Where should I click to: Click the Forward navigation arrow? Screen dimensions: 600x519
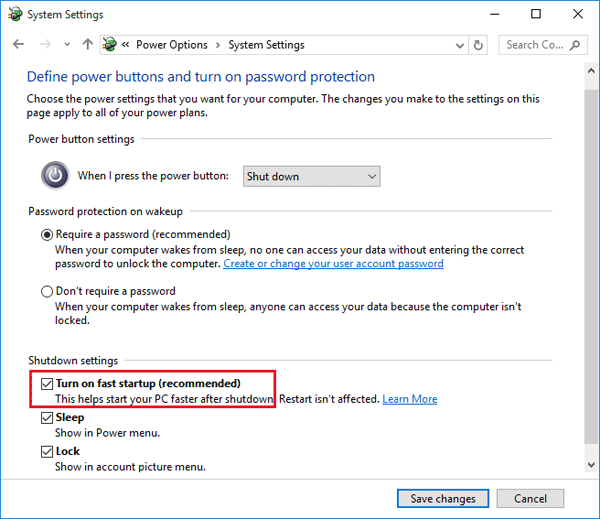(x=43, y=45)
